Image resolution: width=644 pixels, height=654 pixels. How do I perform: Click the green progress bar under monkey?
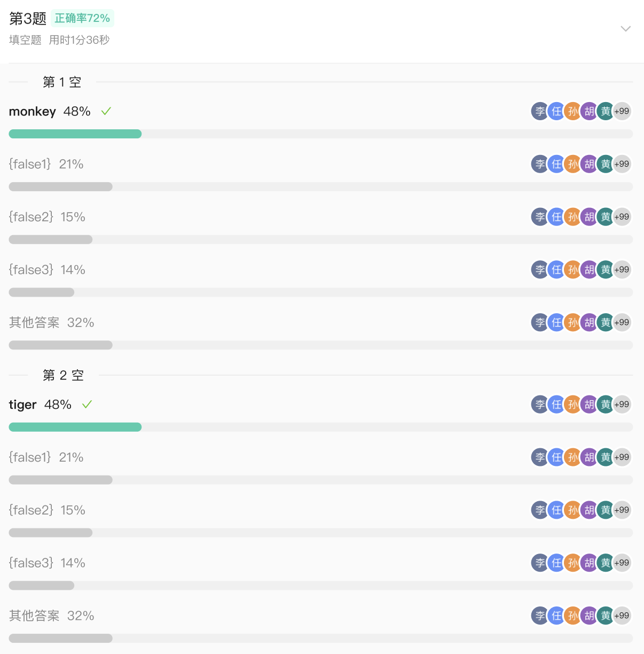[x=75, y=134]
